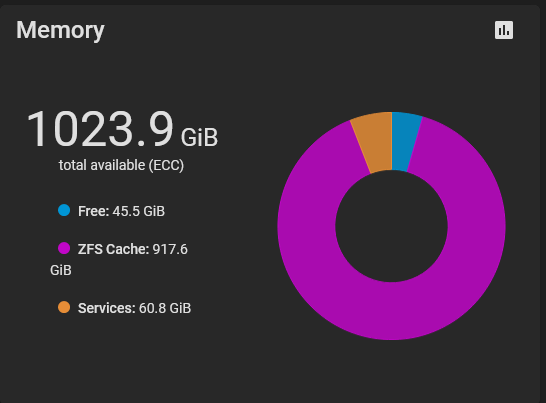Click the wrapped GiB text under ZFS Cache
This screenshot has height=403, width=546.
pos(61,270)
